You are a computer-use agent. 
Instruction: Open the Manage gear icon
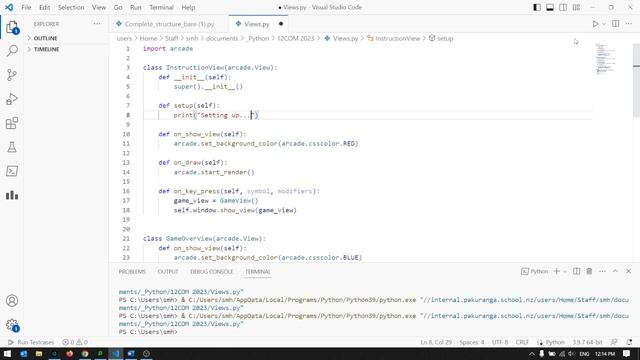[x=12, y=325]
